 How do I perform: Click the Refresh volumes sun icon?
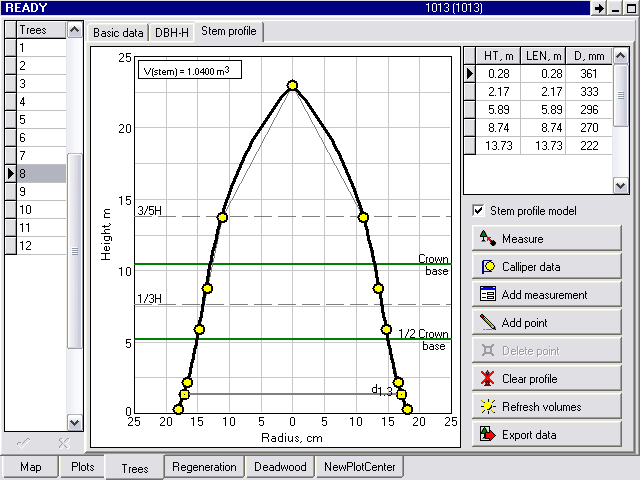488,407
